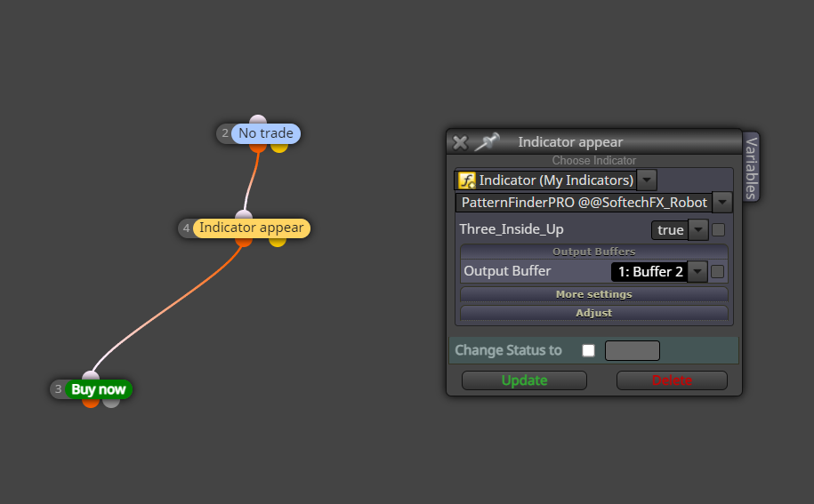Click the orange output connector under No trade
This screenshot has height=504, width=814.
[x=258, y=148]
